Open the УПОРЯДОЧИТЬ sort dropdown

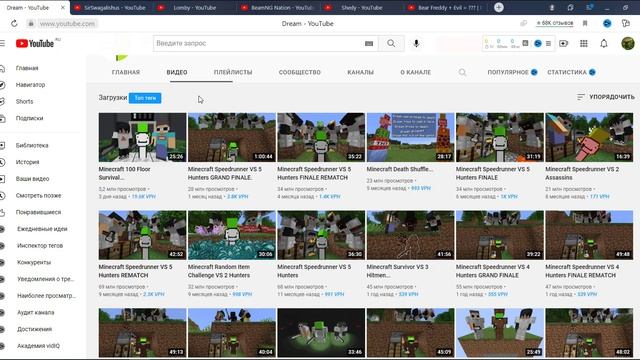pos(606,97)
